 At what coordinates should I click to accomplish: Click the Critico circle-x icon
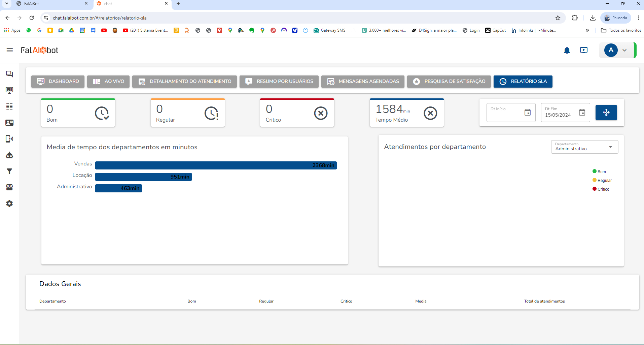(321, 113)
